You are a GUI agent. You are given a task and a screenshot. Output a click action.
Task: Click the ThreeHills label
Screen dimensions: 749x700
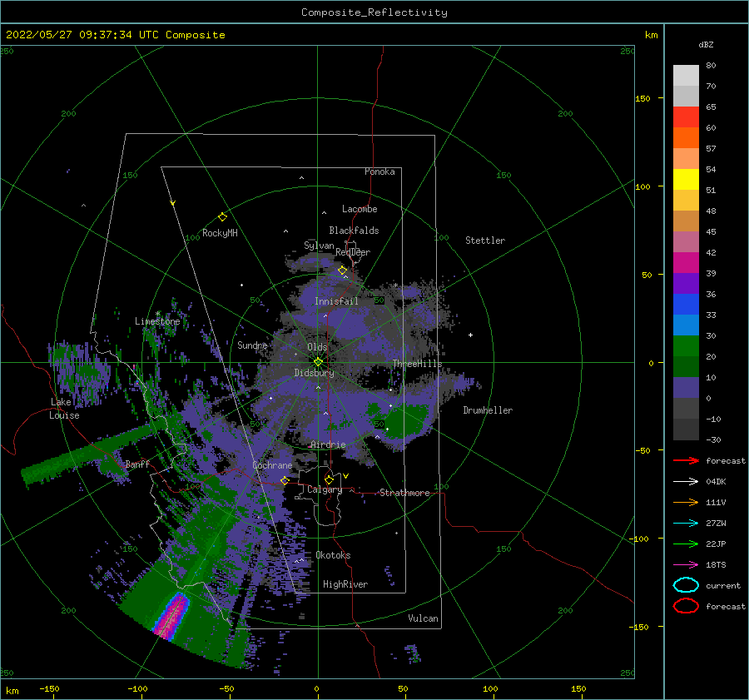click(x=417, y=364)
